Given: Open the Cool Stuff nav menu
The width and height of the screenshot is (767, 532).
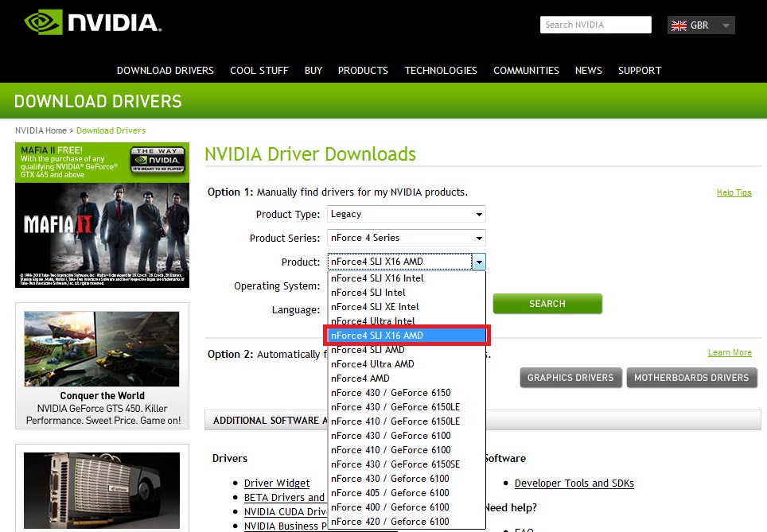Looking at the screenshot, I should point(259,71).
